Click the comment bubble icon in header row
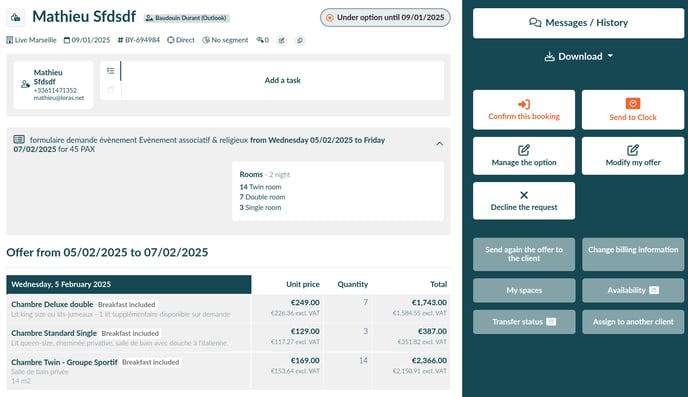Screen dimensions: 688x397 tap(300, 40)
